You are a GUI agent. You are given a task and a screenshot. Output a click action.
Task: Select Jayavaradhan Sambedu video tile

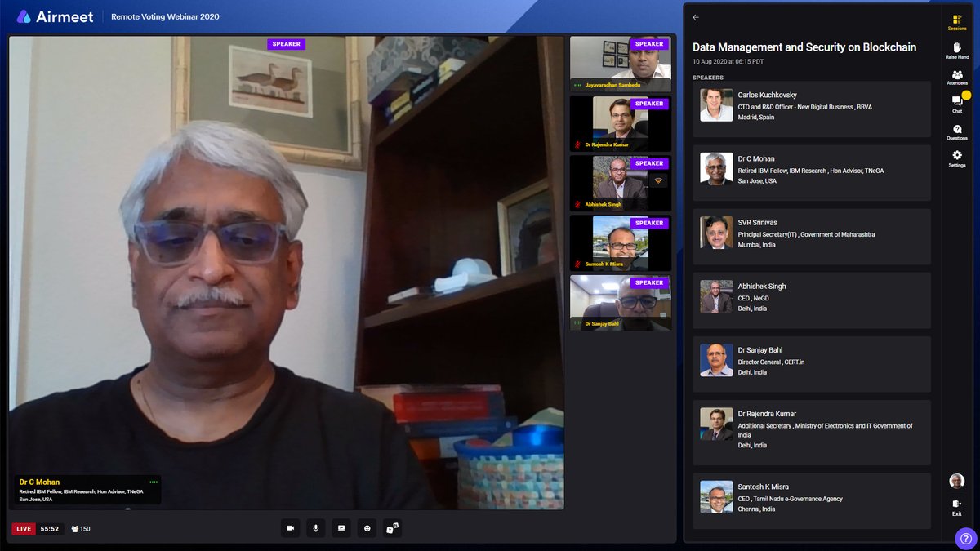(x=621, y=63)
